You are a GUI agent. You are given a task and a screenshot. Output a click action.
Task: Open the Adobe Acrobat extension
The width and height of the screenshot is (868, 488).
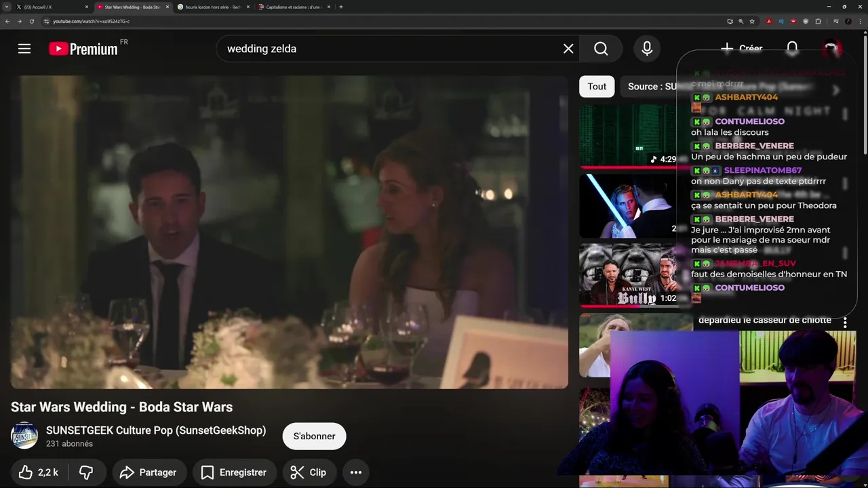[769, 21]
